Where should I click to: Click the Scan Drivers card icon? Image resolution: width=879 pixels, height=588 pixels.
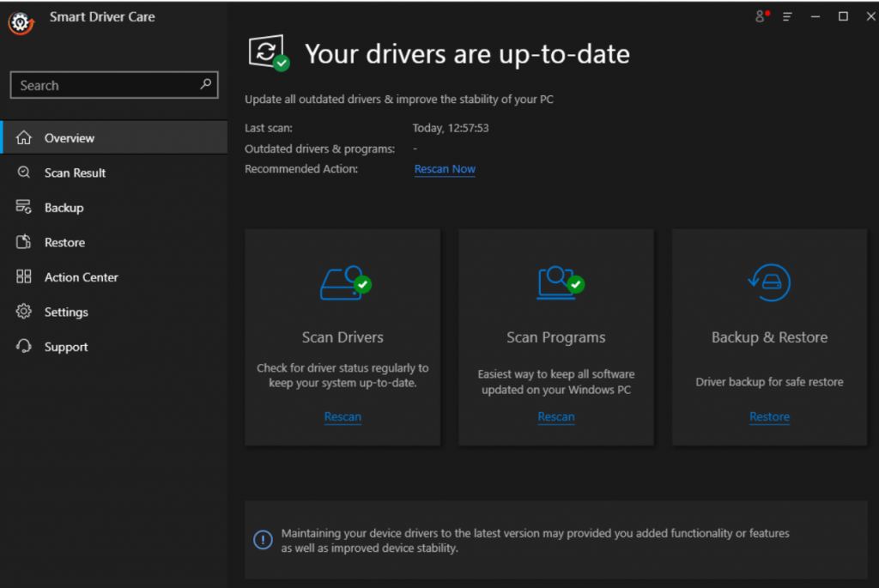point(345,283)
